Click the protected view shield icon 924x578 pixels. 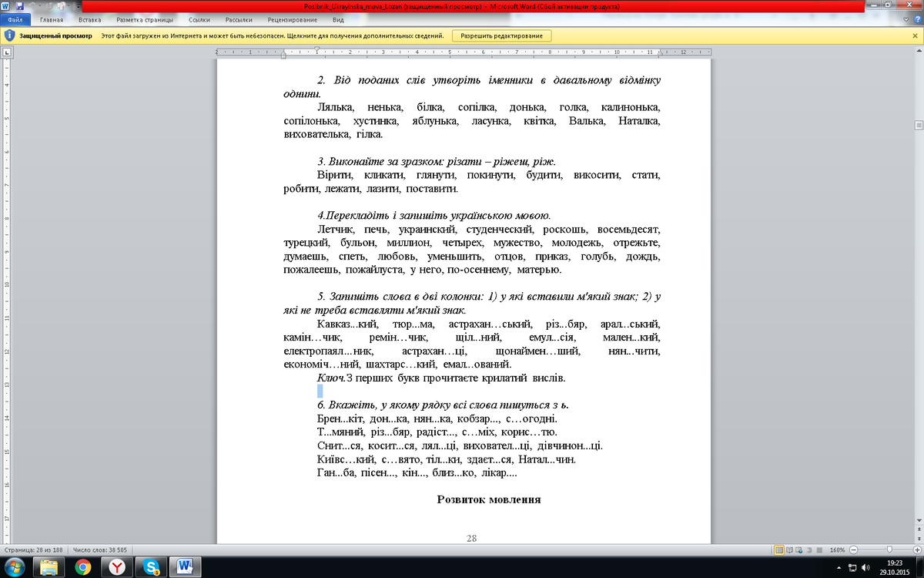[x=8, y=35]
